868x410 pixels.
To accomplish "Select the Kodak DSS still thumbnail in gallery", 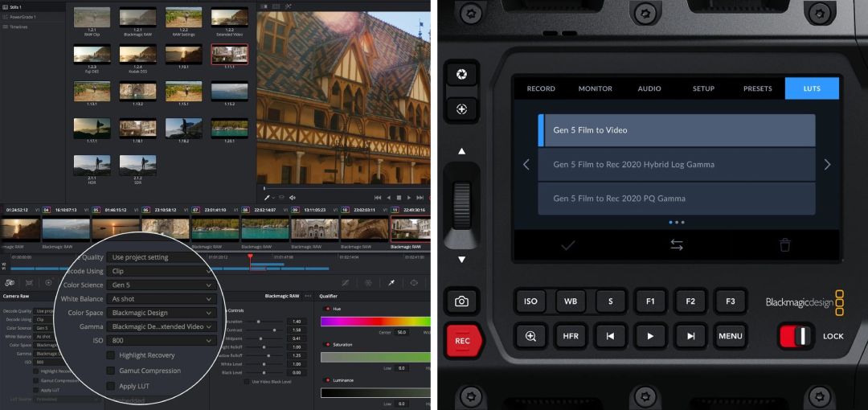I will point(138,56).
